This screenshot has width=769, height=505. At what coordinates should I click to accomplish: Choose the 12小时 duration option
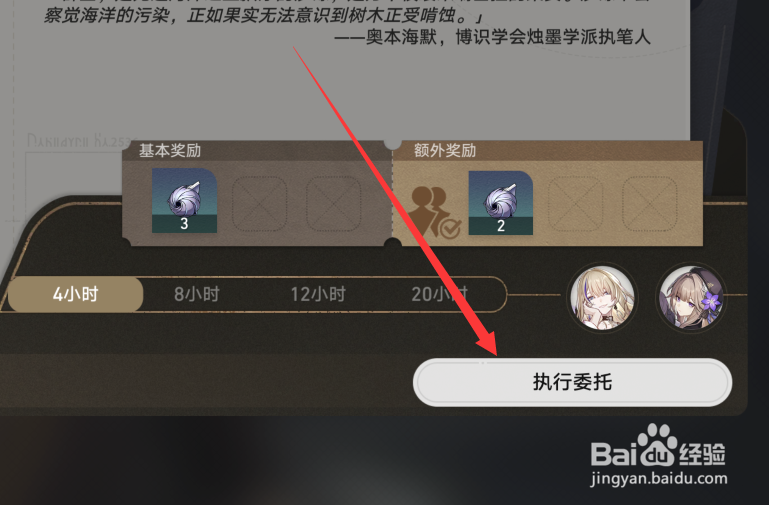pyautogui.click(x=318, y=294)
